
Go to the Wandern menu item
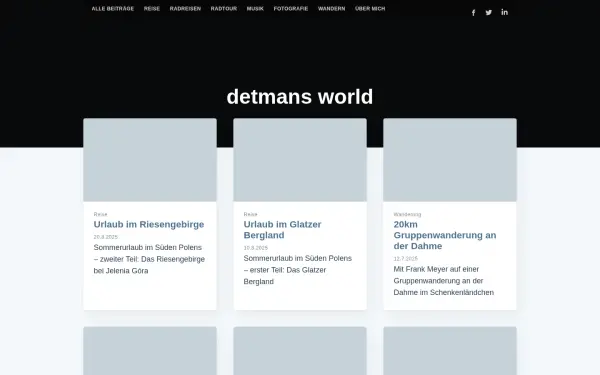pyautogui.click(x=331, y=8)
